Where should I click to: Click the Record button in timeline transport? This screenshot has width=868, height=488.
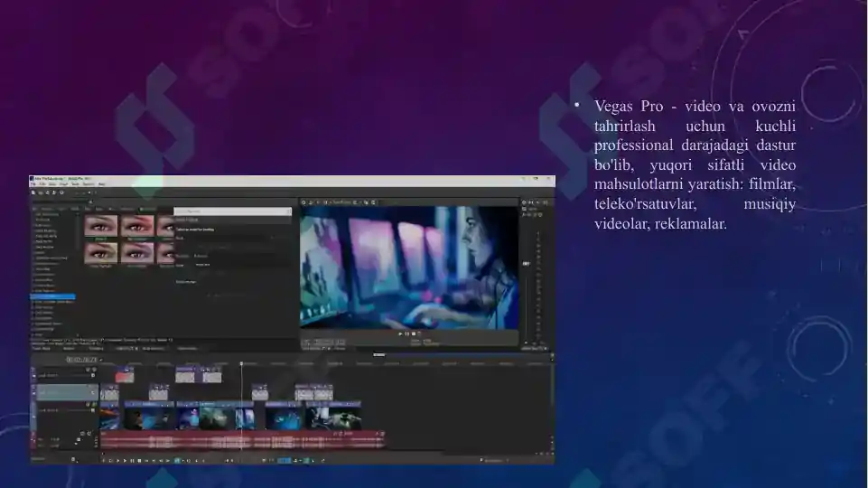point(104,461)
